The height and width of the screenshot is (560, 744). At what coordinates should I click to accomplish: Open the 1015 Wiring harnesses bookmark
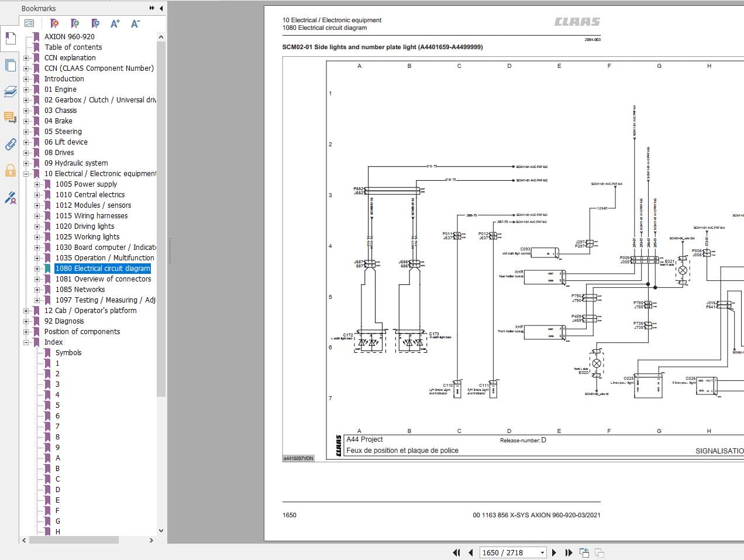(x=91, y=216)
